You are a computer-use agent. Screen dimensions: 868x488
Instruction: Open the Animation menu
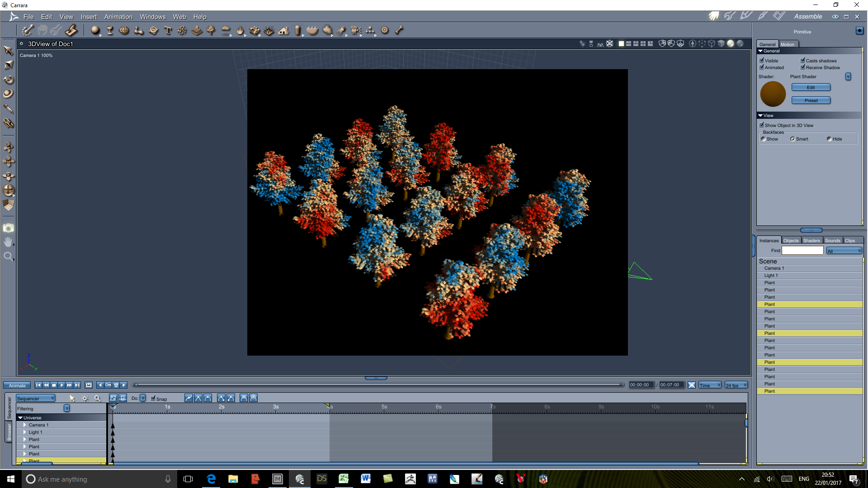(x=118, y=17)
